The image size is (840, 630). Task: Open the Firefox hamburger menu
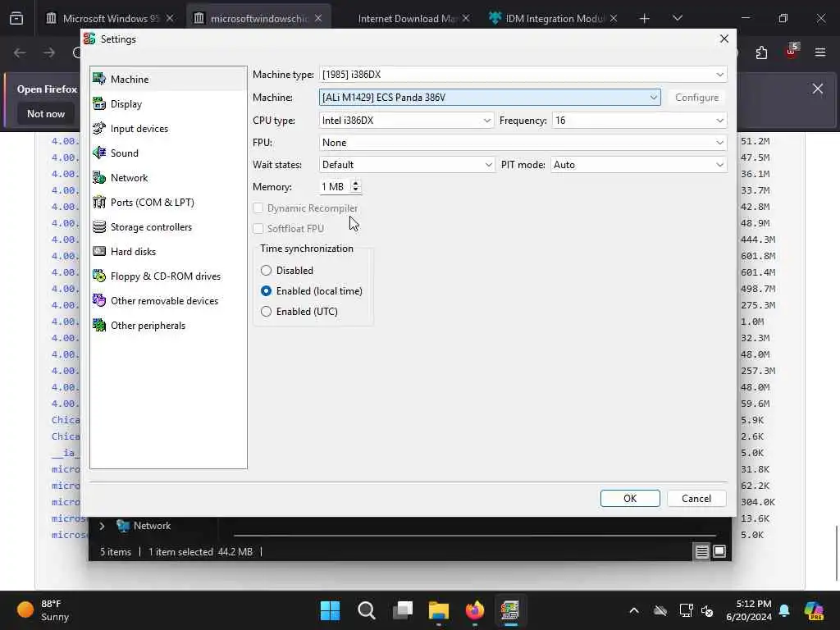tap(820, 52)
